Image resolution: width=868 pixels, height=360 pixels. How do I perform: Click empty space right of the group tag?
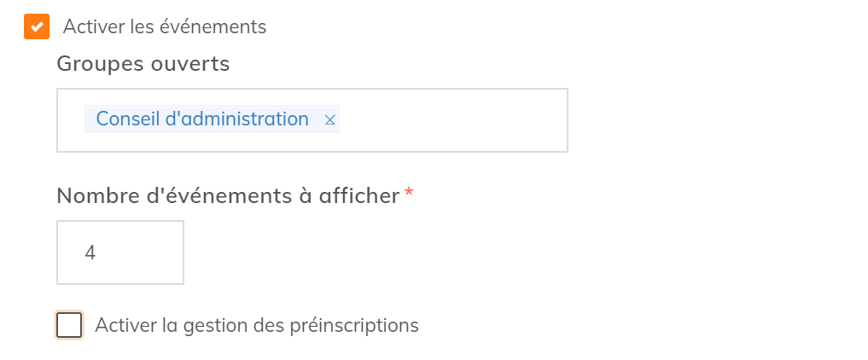pos(452,120)
